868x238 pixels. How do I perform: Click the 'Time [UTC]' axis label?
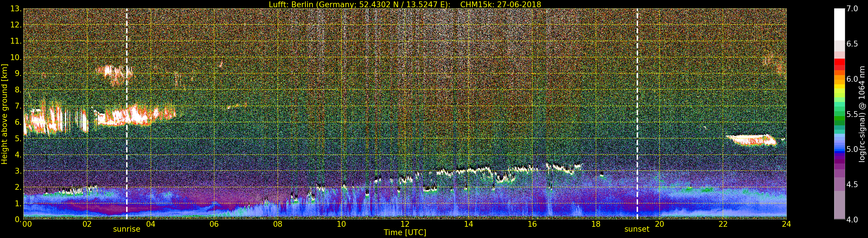pos(405,232)
